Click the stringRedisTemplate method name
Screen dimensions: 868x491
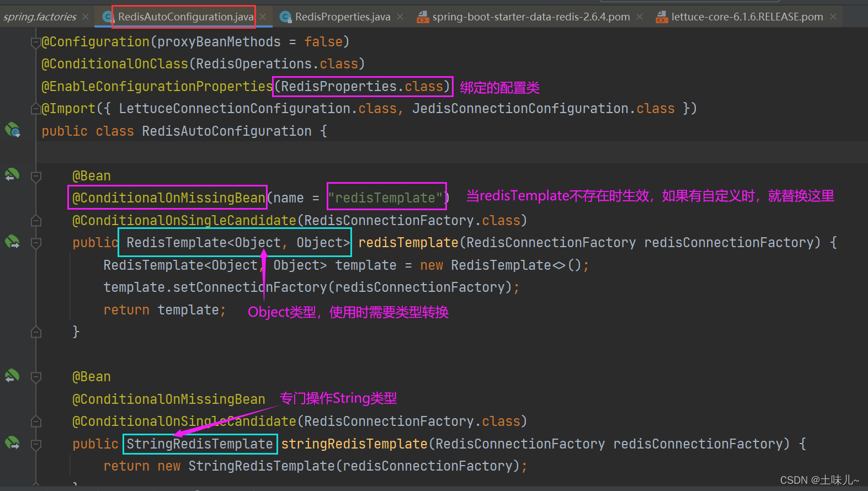coord(354,444)
